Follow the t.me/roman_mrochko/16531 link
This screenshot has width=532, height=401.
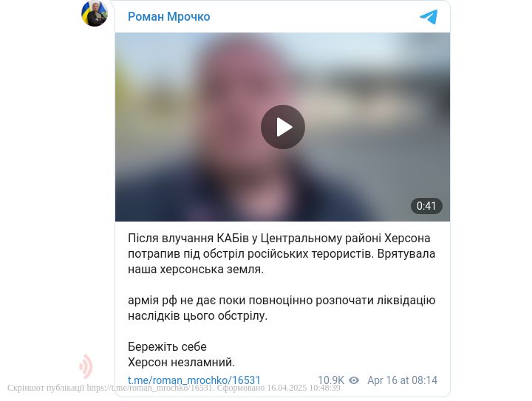(x=194, y=380)
